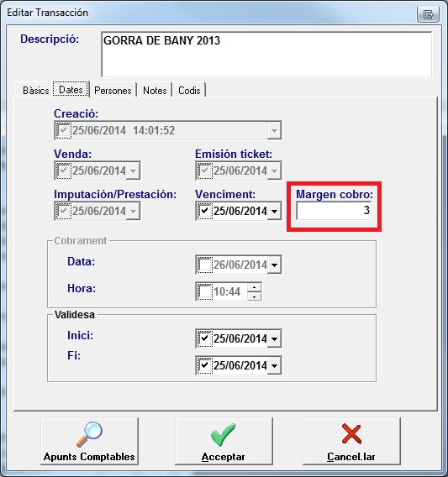Viewport: 448px width, 477px height.
Task: Switch to the Bàsics tab
Action: click(x=35, y=91)
